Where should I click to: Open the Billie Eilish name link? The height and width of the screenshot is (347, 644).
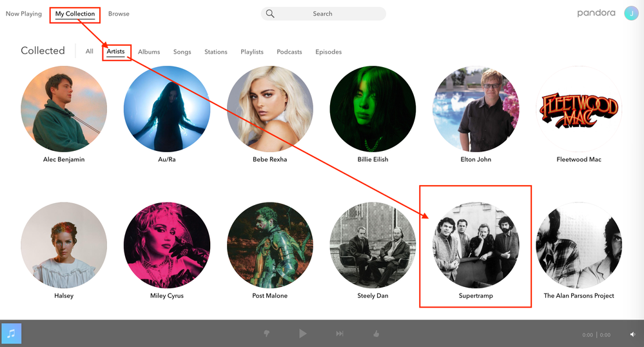[373, 159]
